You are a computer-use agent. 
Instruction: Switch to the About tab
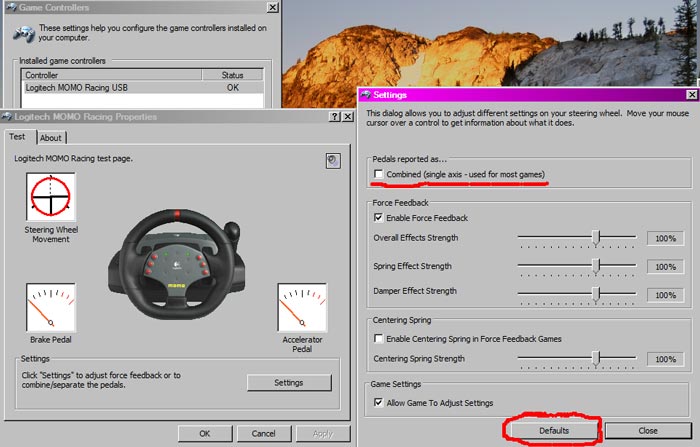click(51, 138)
